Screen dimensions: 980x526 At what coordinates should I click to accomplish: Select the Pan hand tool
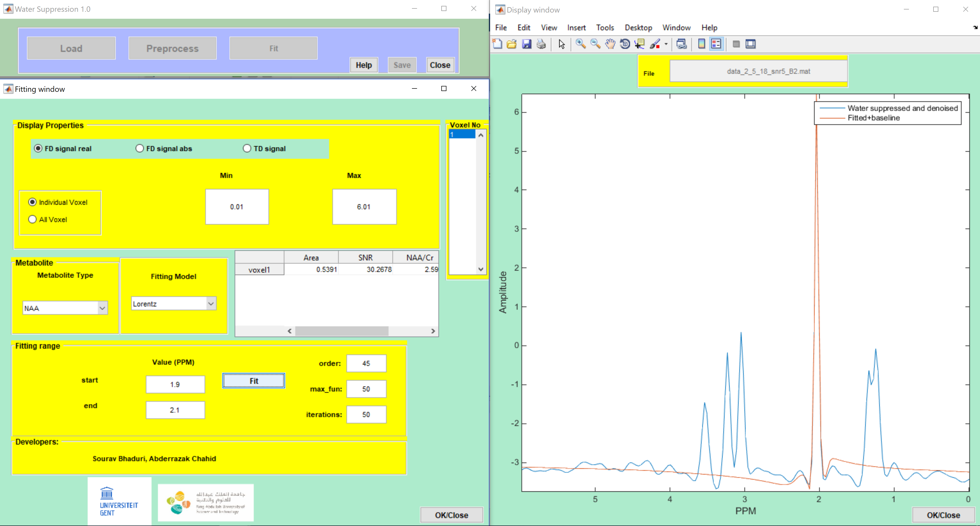point(610,44)
